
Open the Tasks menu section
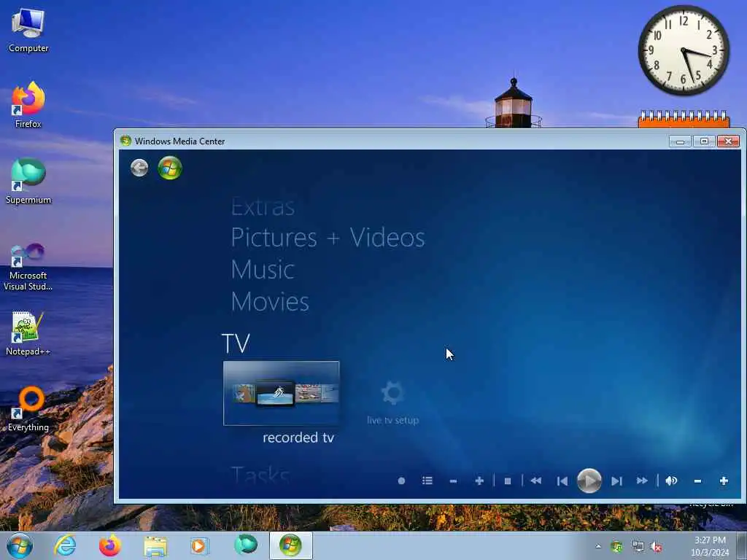point(260,474)
